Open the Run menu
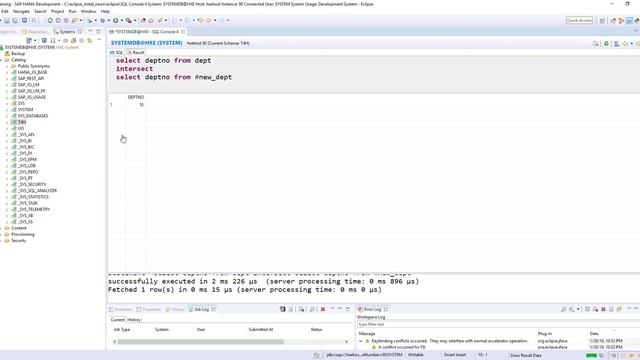The width and height of the screenshot is (640, 360). pyautogui.click(x=72, y=11)
